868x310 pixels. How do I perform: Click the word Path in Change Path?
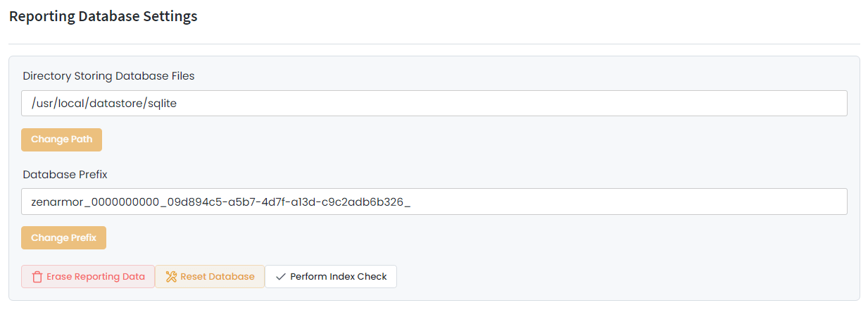(x=81, y=139)
